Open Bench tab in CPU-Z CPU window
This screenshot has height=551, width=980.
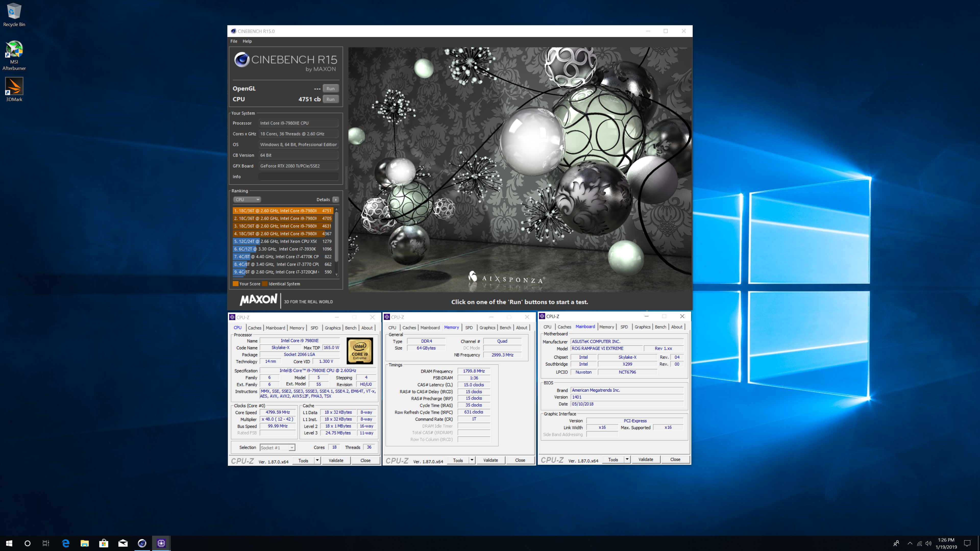pos(350,328)
